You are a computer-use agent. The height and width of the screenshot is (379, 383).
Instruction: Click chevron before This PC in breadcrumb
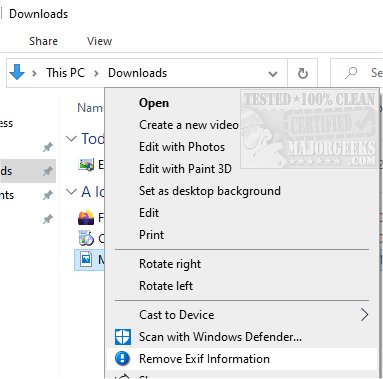coord(34,73)
